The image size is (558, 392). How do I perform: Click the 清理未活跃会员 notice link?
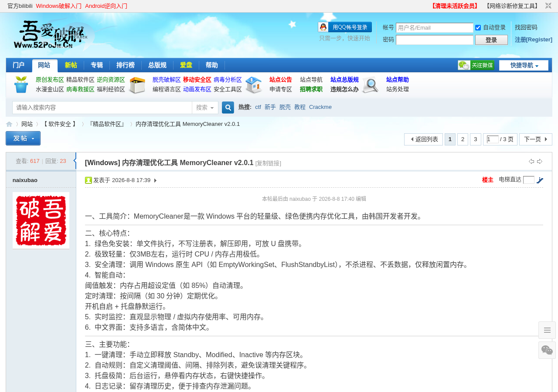[455, 6]
